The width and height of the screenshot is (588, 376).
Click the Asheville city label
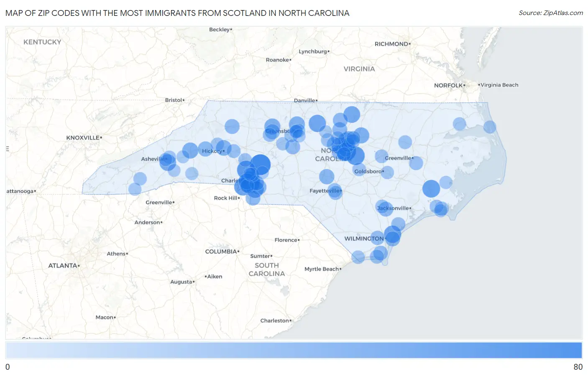(154, 159)
